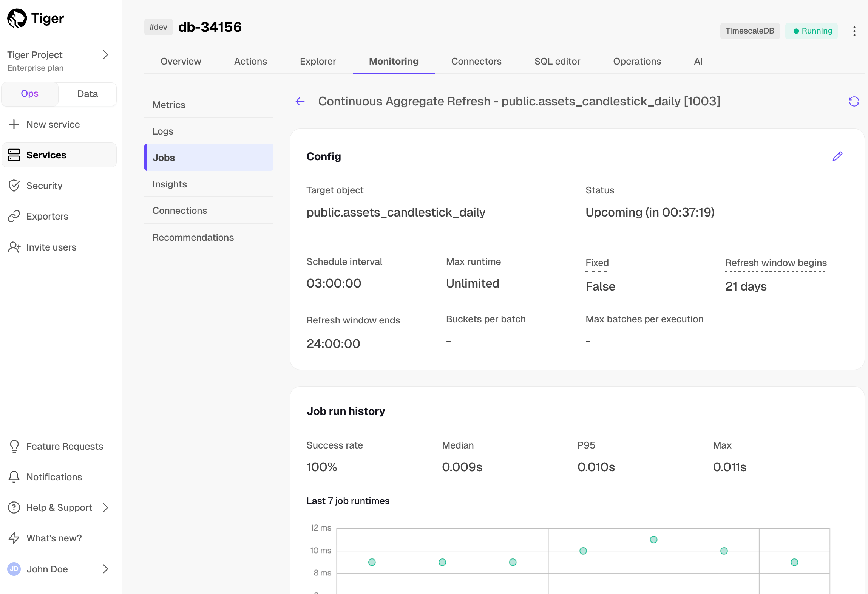Expand the John Doe account menu
Image resolution: width=868 pixels, height=594 pixels.
[x=105, y=569]
